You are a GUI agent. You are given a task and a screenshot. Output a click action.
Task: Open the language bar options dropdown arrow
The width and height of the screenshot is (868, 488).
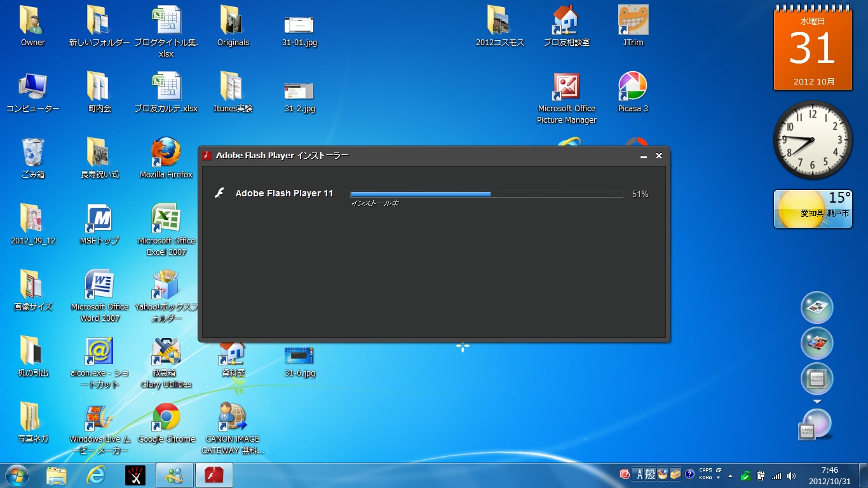[x=718, y=477]
